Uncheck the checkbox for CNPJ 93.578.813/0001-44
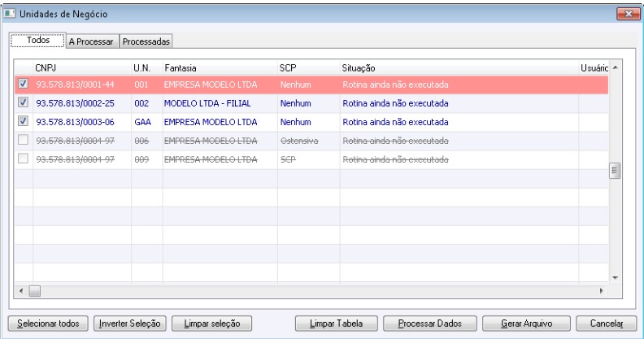Viewport: 644px width, 339px height. pos(22,84)
